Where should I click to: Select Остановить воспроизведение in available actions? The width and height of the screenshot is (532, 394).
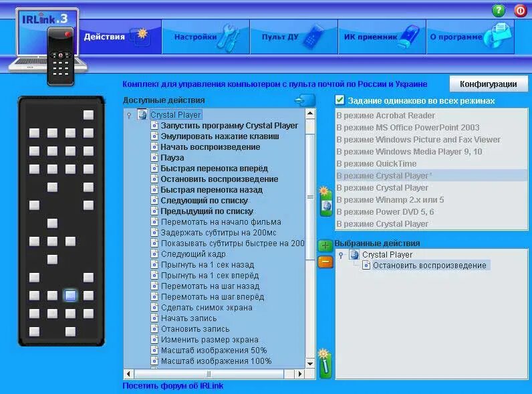click(219, 179)
